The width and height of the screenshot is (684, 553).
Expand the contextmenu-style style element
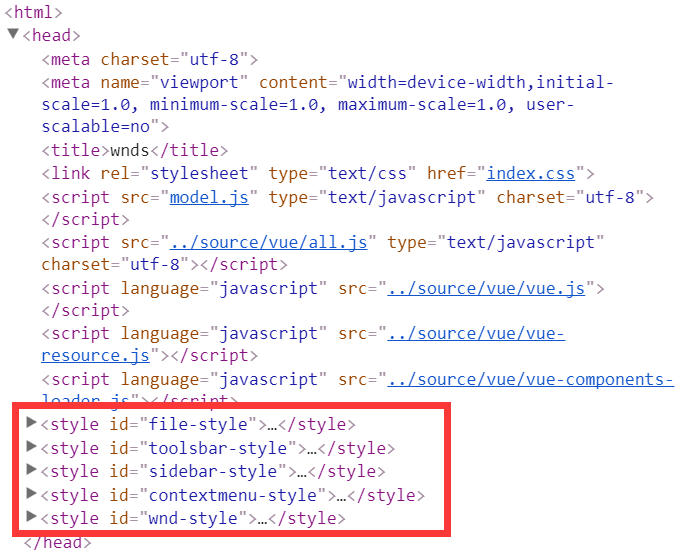[31, 493]
